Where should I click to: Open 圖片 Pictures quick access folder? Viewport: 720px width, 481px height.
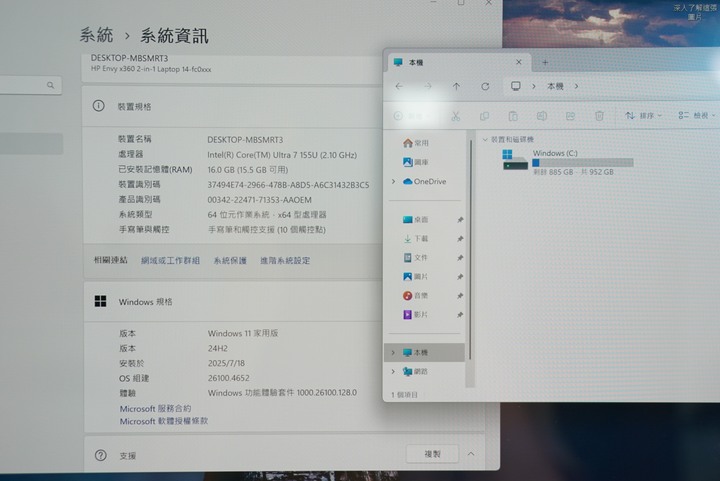click(415, 276)
